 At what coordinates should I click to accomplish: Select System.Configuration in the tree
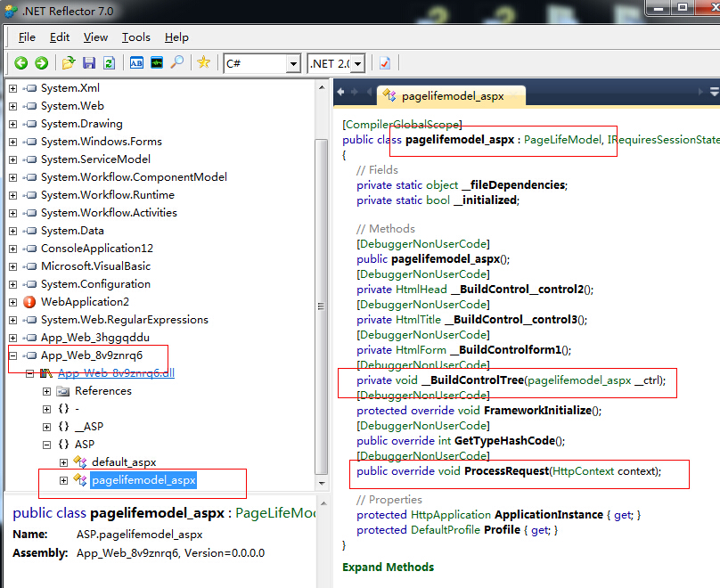pos(95,284)
